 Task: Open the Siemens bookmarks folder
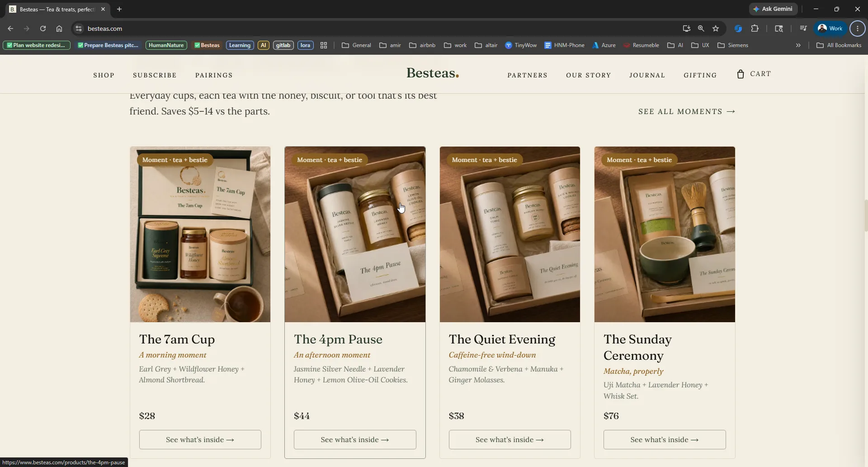tap(733, 45)
